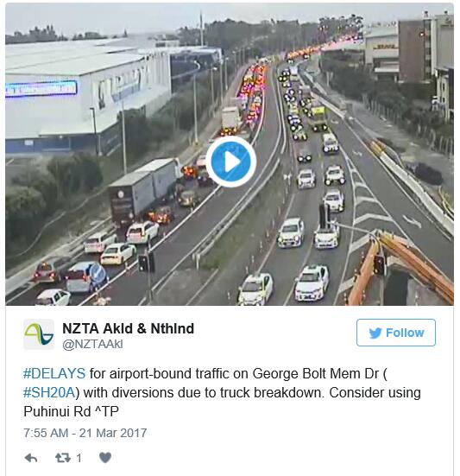This screenshot has width=460, height=476.
Task: Follow the NZTA Akld & Nthlnd account
Action: [x=396, y=333]
